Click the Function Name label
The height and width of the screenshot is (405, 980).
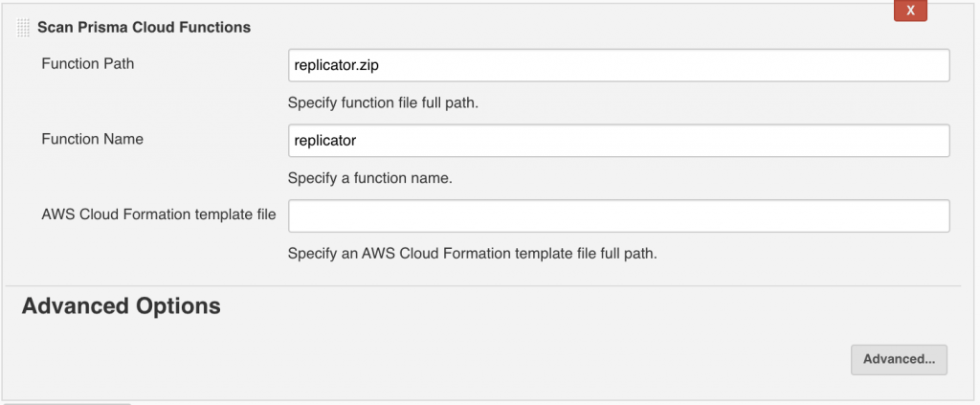click(92, 139)
